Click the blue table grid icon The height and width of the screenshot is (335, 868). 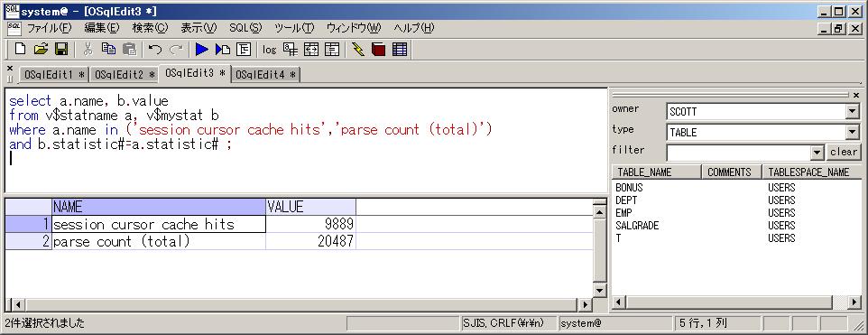click(x=399, y=50)
